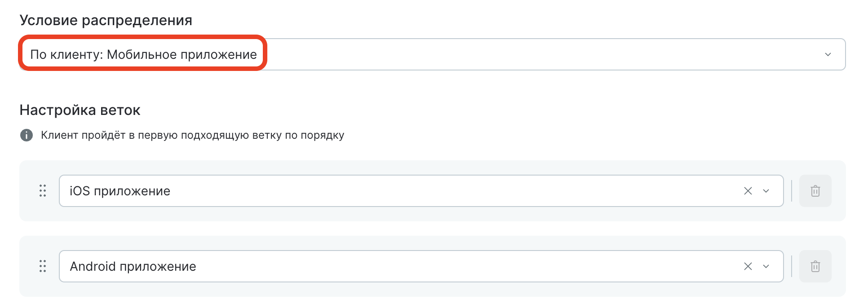Click the 'Настройка веток' heading

(80, 110)
